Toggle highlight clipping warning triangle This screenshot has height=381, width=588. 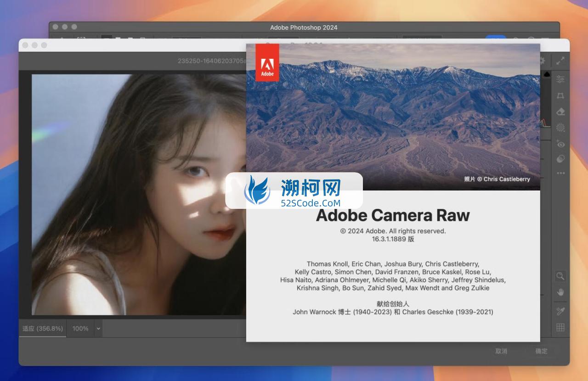(x=548, y=74)
